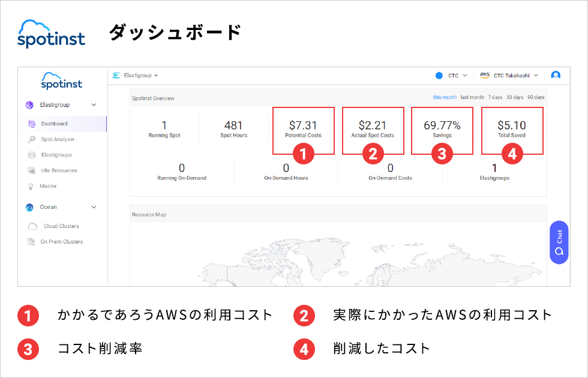Open the user profile avatar

pos(556,75)
